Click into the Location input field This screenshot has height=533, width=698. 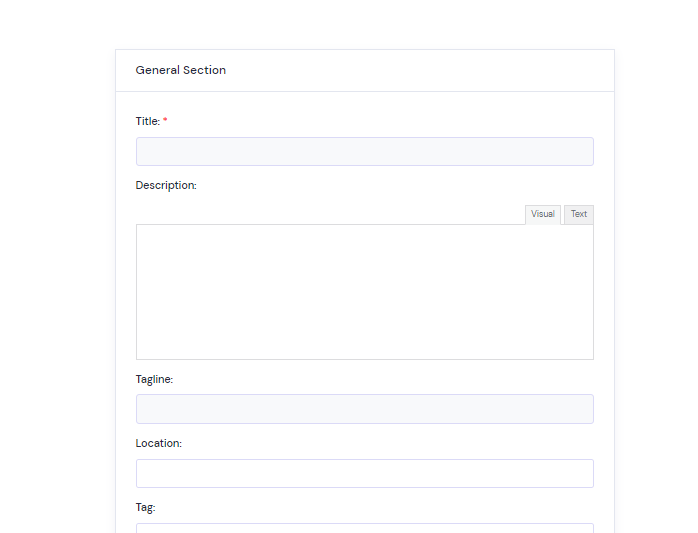(365, 473)
